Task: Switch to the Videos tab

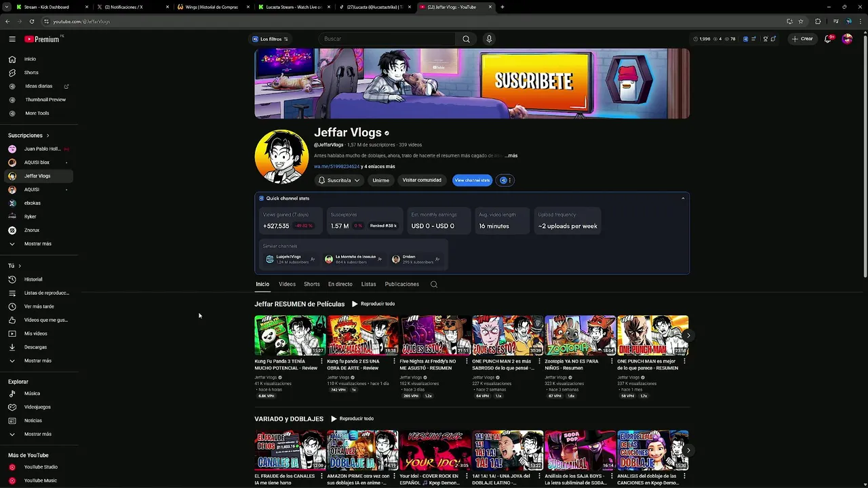Action: click(287, 284)
